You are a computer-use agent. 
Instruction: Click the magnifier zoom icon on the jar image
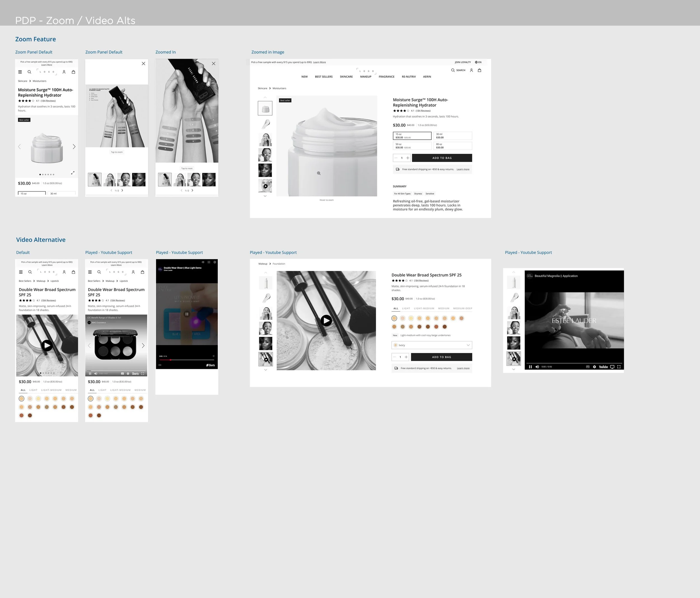pyautogui.click(x=319, y=173)
